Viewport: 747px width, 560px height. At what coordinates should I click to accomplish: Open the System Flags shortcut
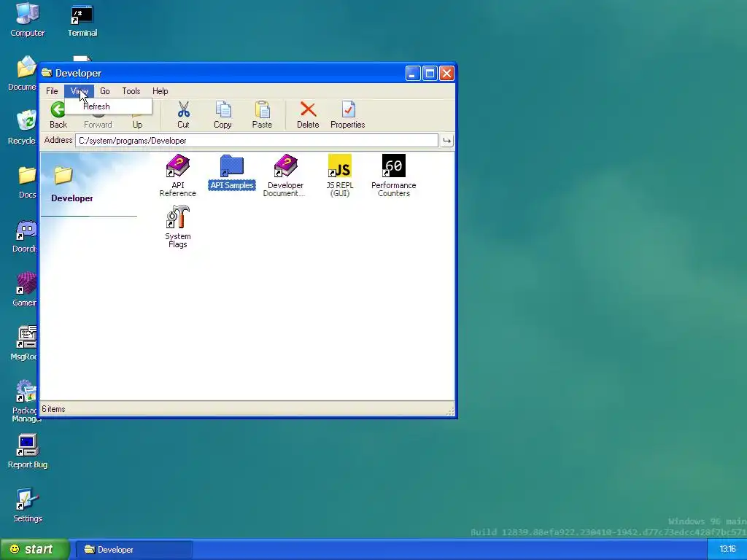(x=178, y=227)
